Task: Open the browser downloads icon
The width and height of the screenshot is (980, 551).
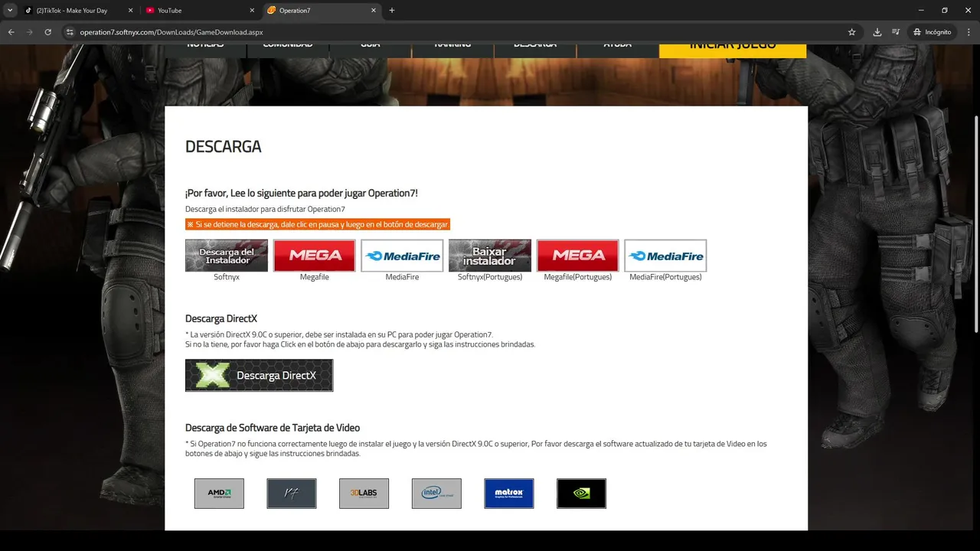Action: pyautogui.click(x=877, y=32)
